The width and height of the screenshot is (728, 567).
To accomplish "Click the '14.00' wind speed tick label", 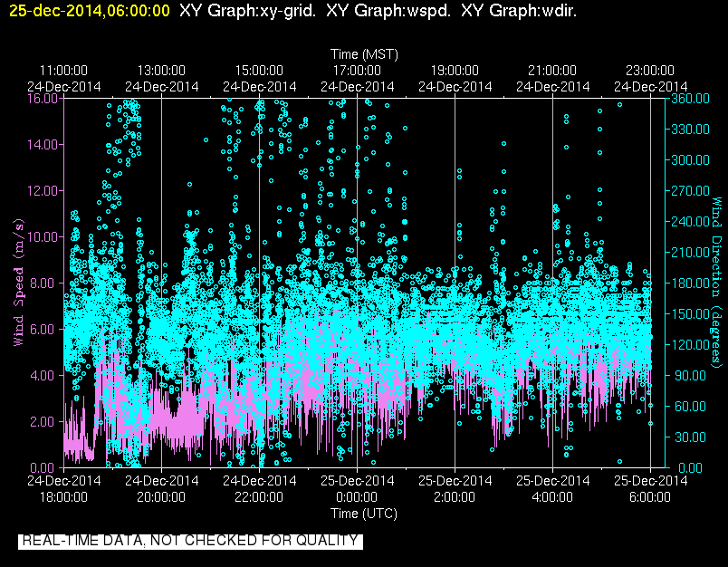I will click(x=43, y=144).
